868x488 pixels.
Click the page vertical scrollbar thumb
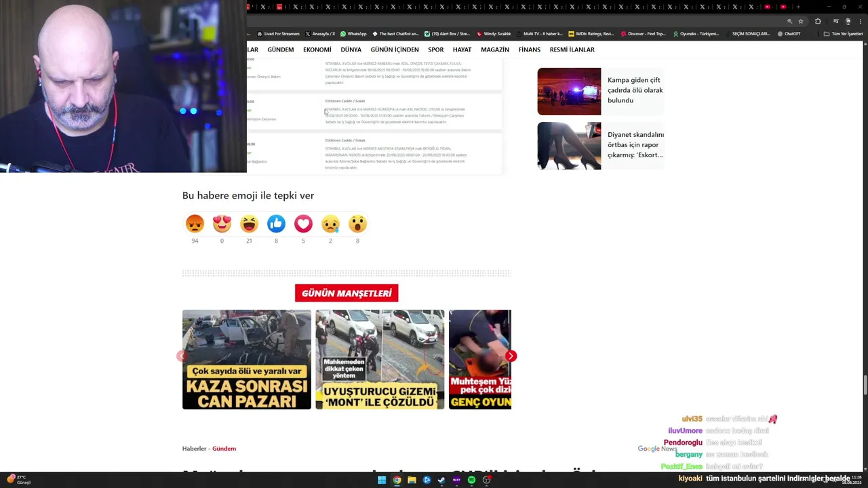[865, 385]
